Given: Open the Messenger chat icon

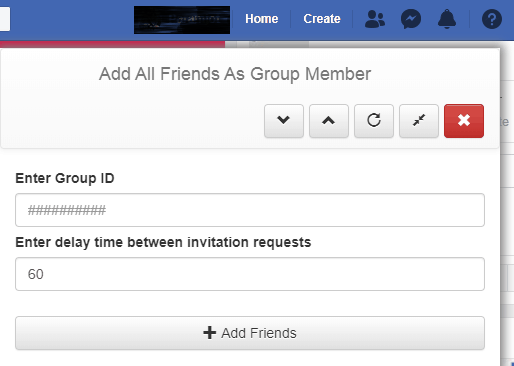Looking at the screenshot, I should click(411, 19).
